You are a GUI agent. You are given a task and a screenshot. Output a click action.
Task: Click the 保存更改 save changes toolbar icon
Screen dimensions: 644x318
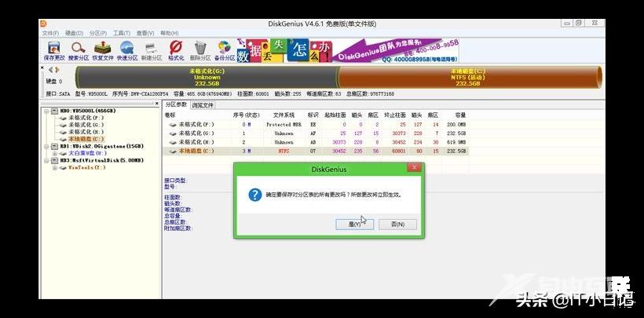tap(54, 51)
